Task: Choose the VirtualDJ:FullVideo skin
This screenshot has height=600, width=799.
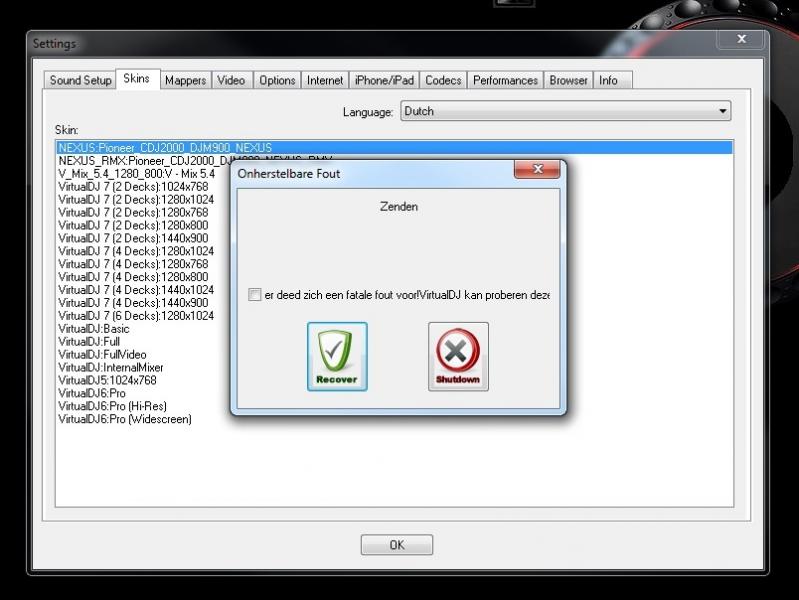Action: click(102, 354)
